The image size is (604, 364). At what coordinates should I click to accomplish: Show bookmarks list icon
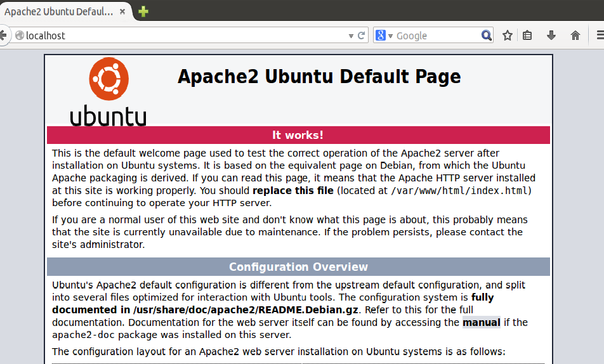[527, 36]
